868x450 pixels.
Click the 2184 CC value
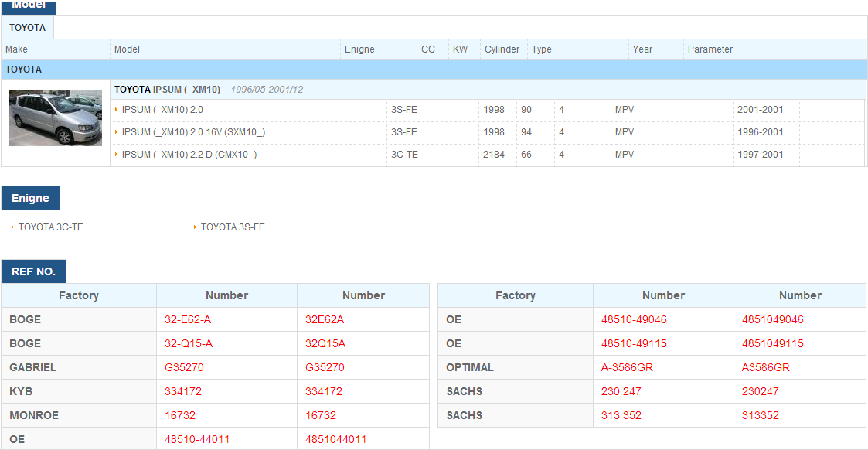pos(494,155)
